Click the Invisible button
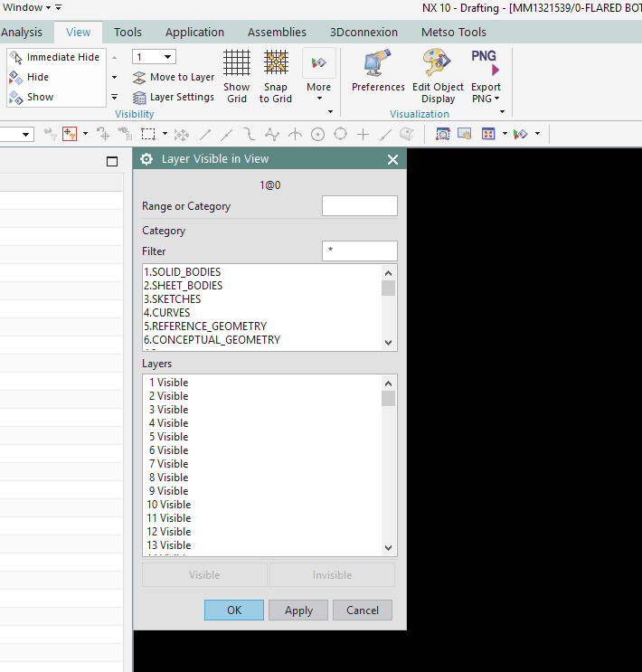The height and width of the screenshot is (672, 642). tap(332, 574)
